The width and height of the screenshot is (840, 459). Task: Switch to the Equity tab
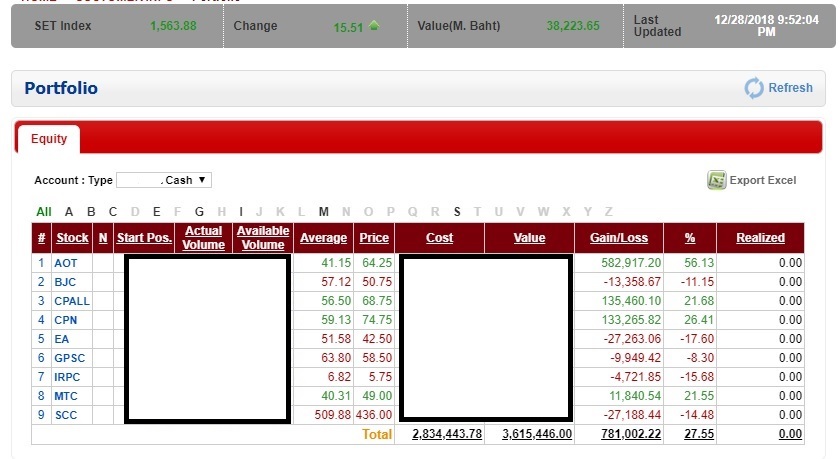coord(49,139)
